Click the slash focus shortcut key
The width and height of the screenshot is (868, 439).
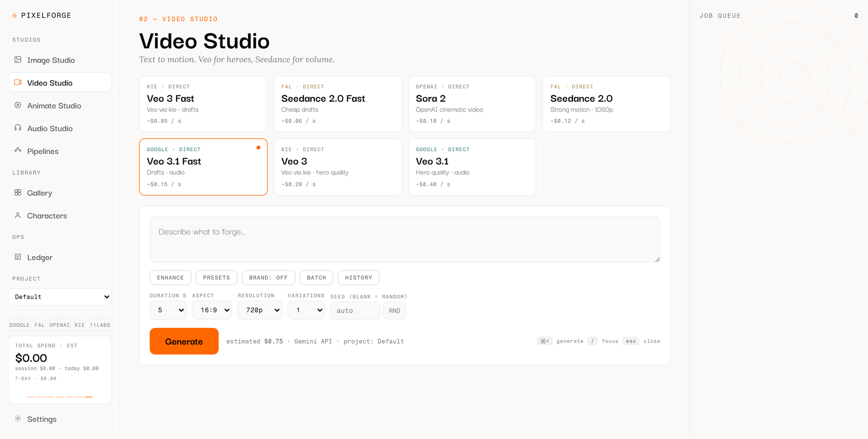[x=593, y=341]
